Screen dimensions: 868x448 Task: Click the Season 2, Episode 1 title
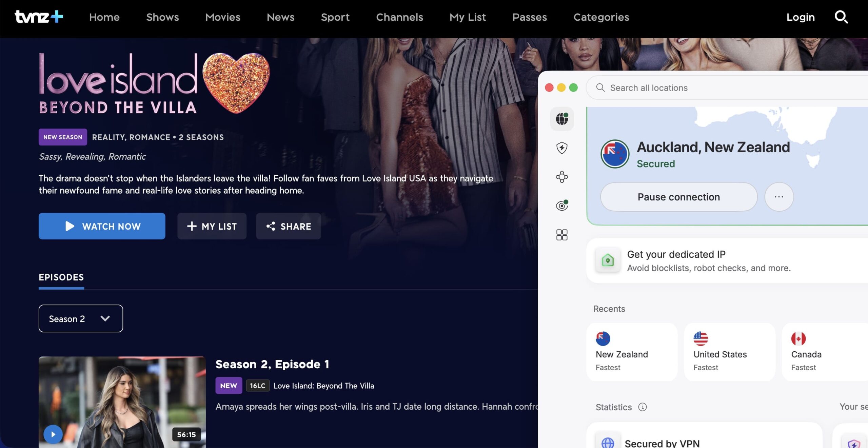tap(272, 364)
